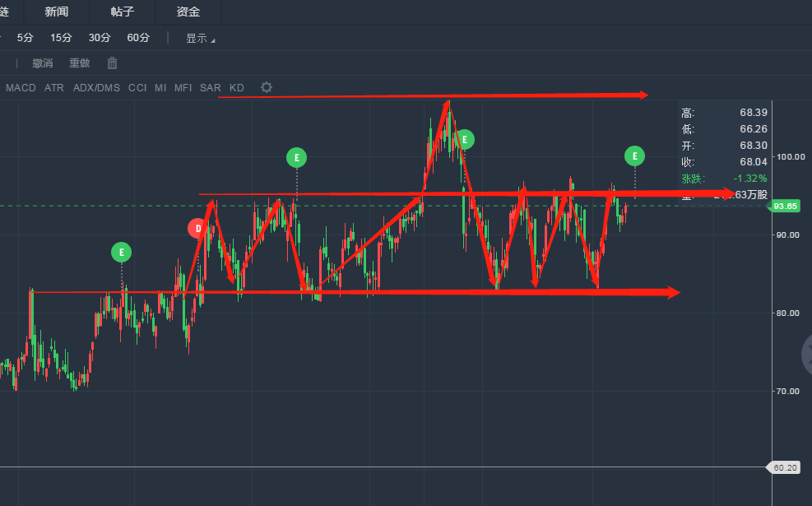Enable the SAR indicator
This screenshot has height=506, width=812.
[x=210, y=87]
